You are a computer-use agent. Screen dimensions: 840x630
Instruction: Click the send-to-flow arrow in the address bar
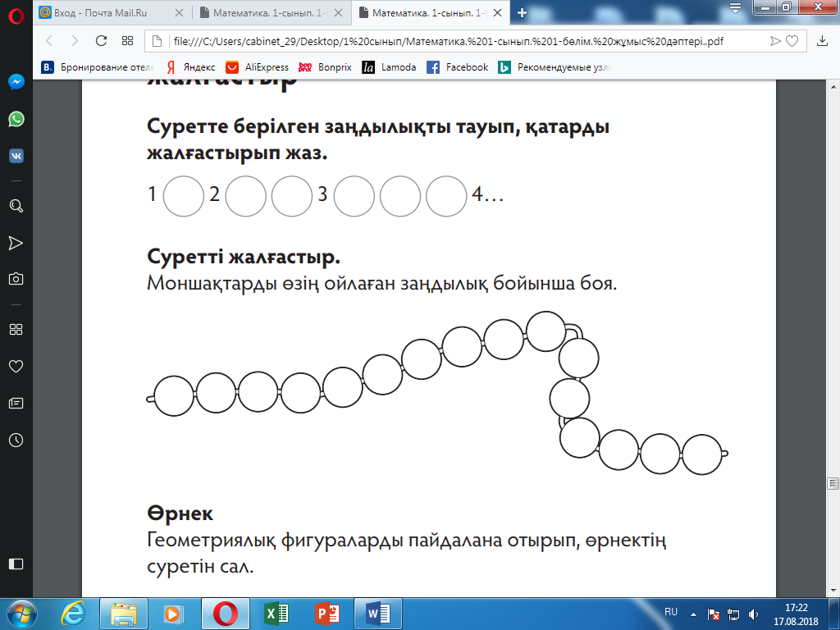point(774,41)
